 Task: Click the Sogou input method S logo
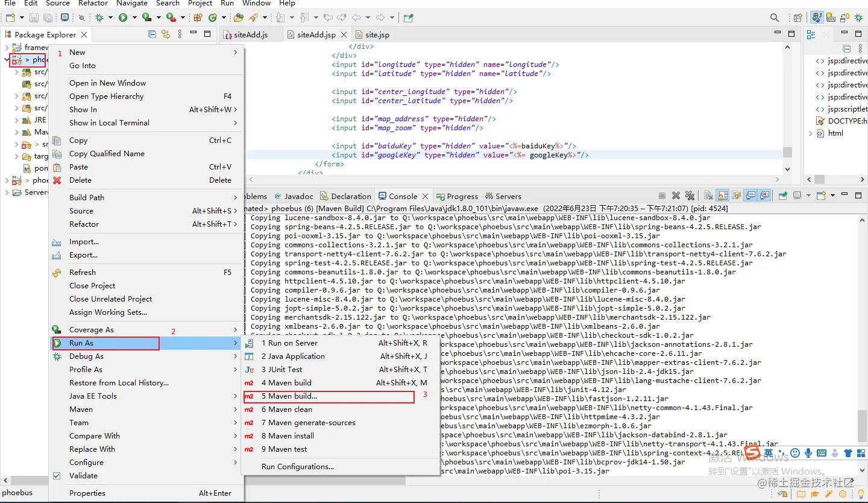tap(752, 453)
